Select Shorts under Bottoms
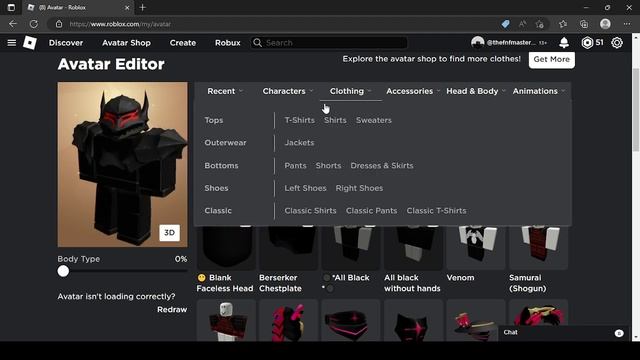Image resolution: width=640 pixels, height=360 pixels. [328, 165]
